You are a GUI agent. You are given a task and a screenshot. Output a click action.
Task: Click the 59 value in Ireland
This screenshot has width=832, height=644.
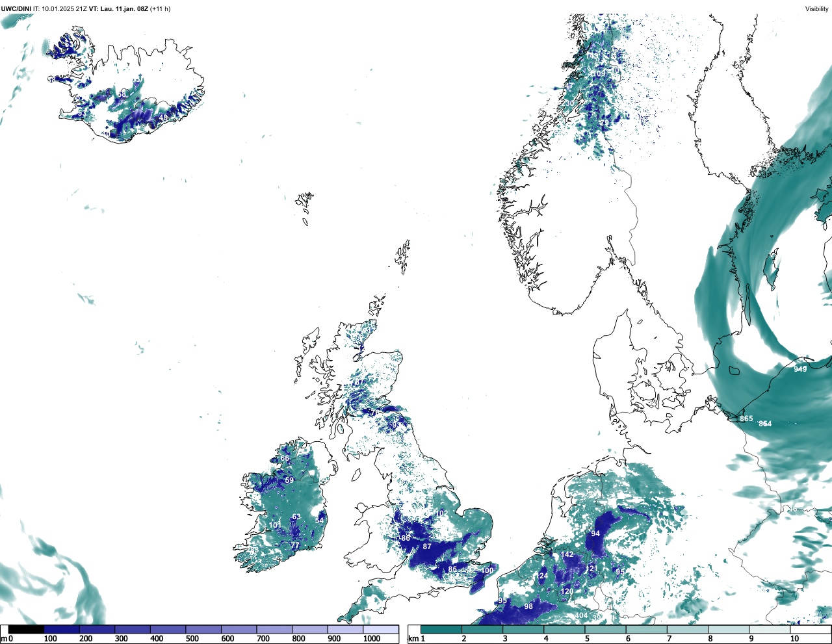coord(289,481)
